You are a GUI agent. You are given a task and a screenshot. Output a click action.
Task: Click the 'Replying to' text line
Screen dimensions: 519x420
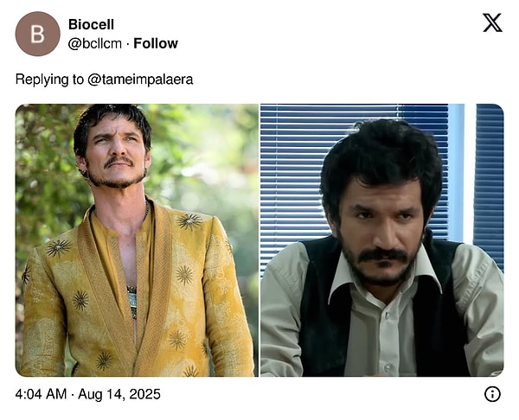point(105,80)
